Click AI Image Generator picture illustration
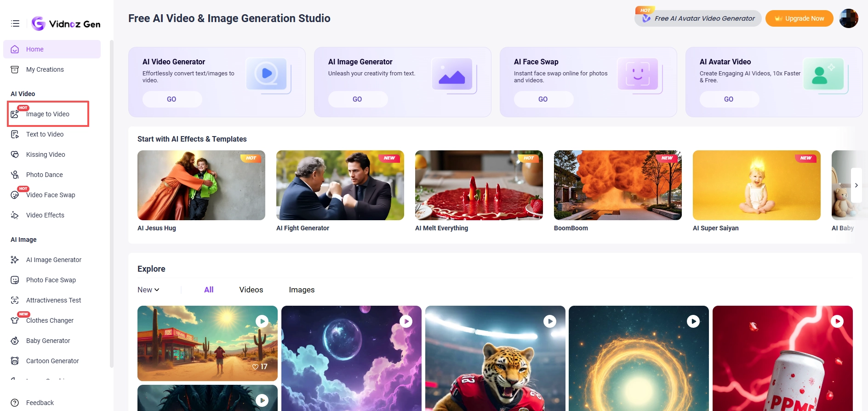Image resolution: width=868 pixels, height=411 pixels. point(453,75)
